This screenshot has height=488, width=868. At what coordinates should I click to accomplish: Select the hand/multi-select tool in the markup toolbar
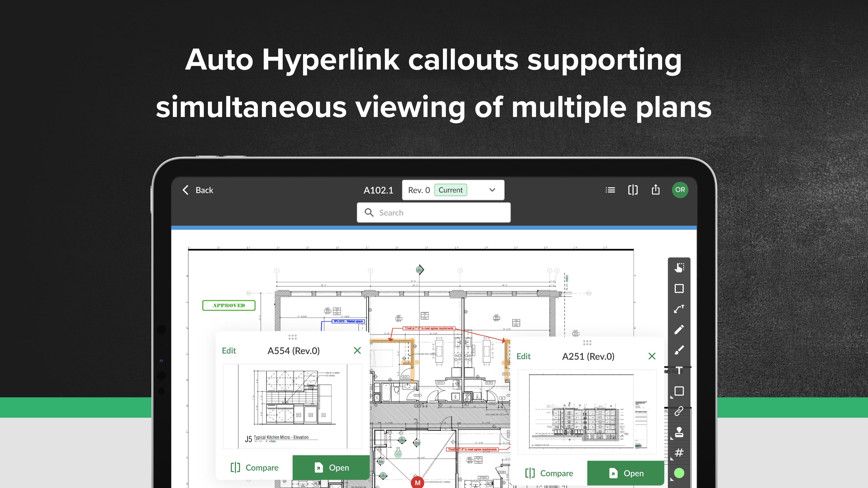679,268
